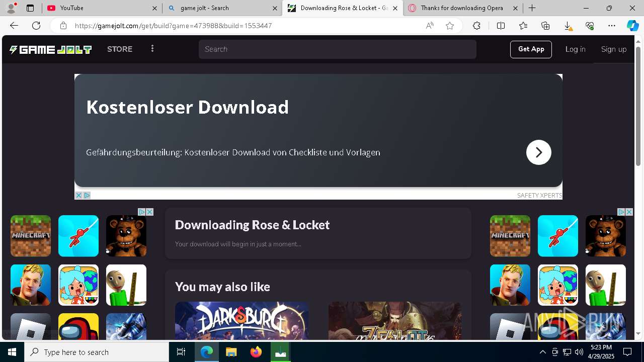Open the three-dot more menu
The width and height of the screenshot is (644, 362).
152,49
